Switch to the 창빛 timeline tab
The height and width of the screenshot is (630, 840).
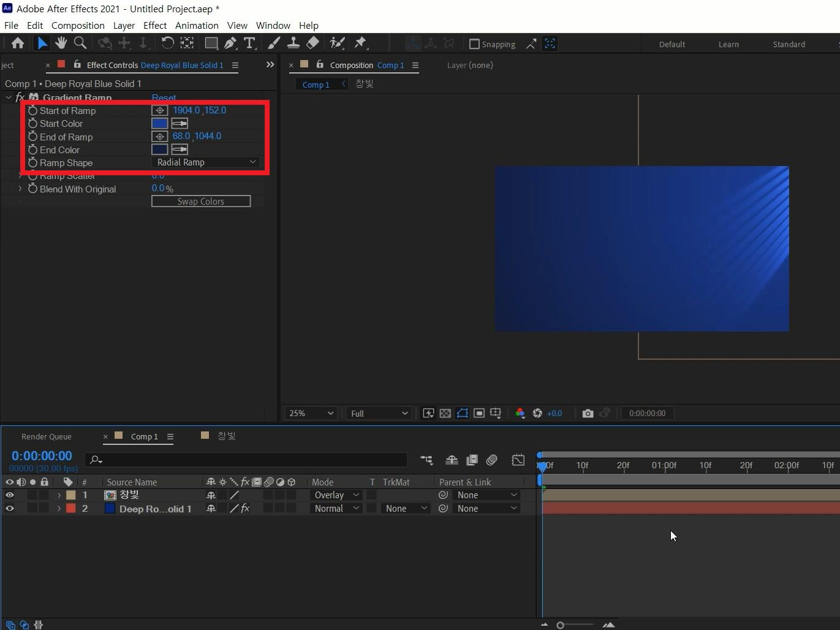227,436
